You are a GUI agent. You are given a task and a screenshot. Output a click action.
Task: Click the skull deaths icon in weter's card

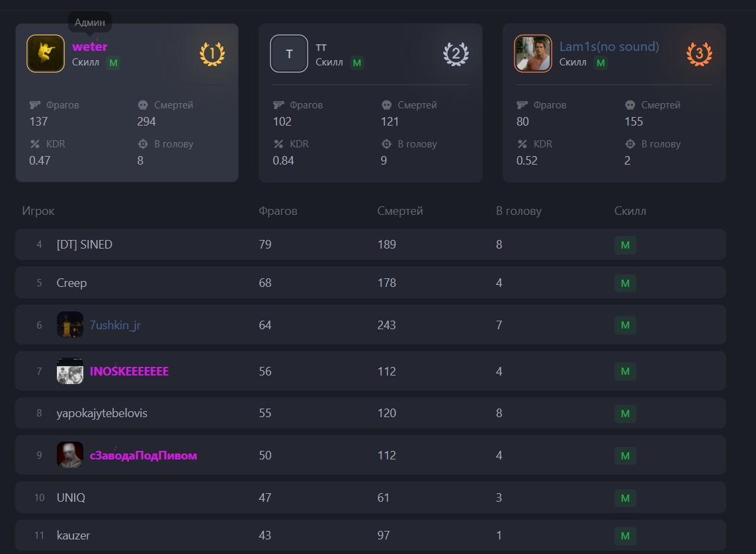pyautogui.click(x=143, y=105)
